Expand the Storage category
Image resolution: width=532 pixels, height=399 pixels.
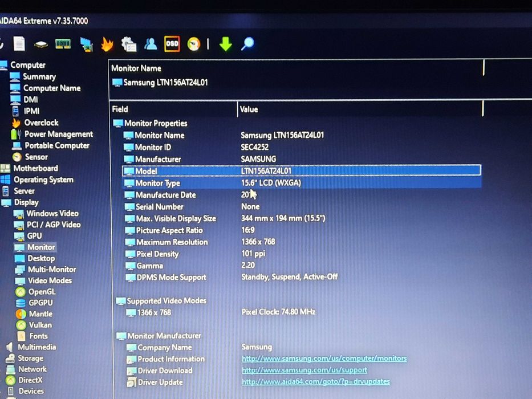click(25, 359)
